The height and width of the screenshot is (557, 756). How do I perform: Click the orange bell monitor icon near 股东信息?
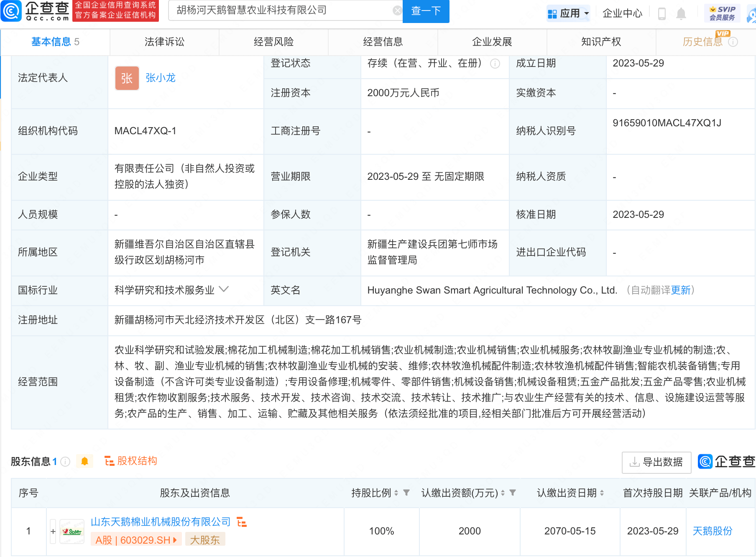(84, 461)
